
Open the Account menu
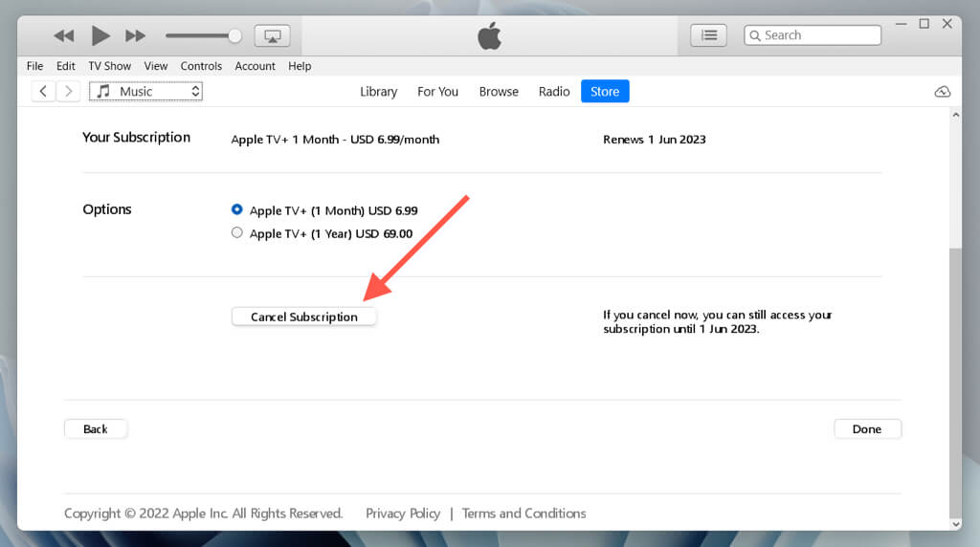[x=255, y=66]
